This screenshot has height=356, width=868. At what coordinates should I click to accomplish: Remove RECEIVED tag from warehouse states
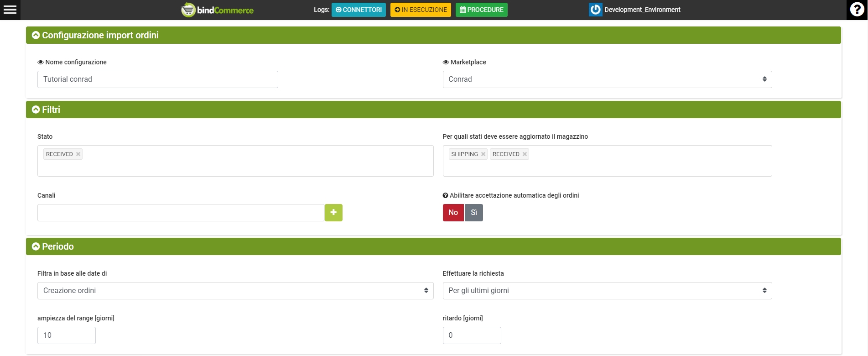tap(525, 154)
